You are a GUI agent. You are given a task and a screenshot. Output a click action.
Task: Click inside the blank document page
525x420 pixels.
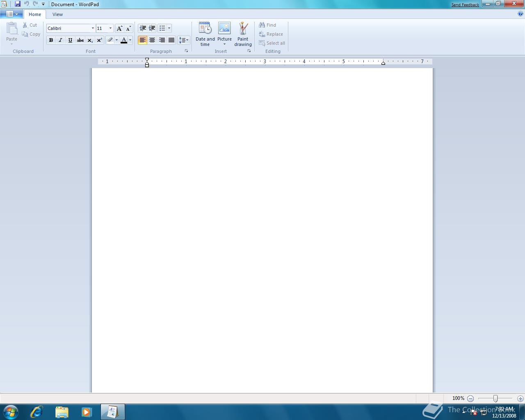pyautogui.click(x=262, y=230)
